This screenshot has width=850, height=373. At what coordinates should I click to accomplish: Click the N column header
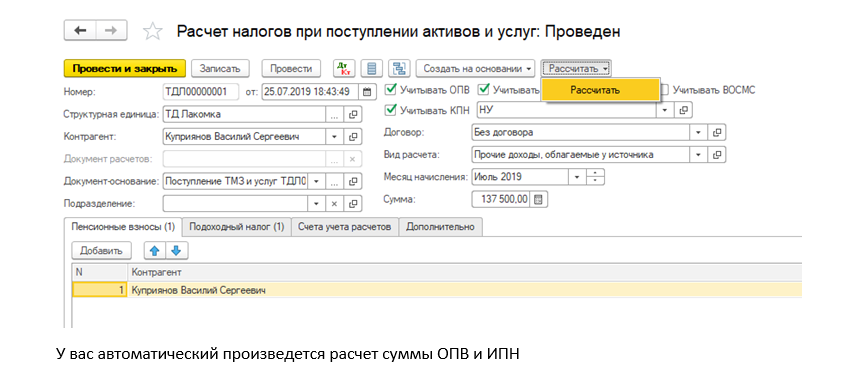coord(100,272)
